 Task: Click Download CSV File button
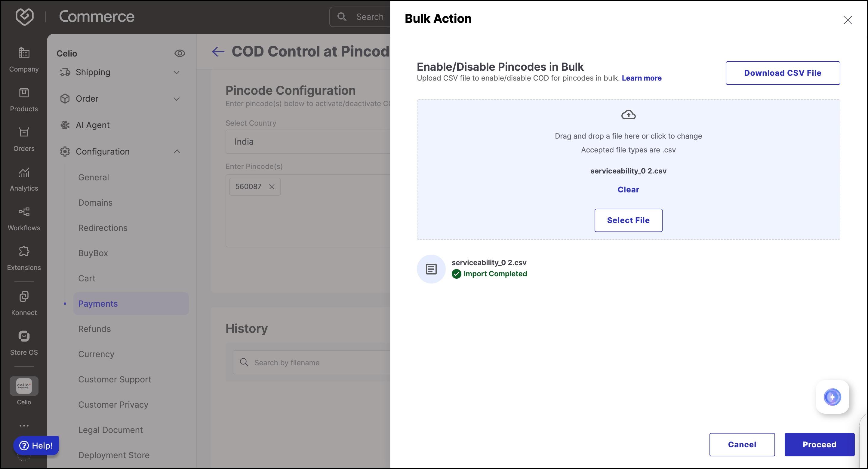[782, 73]
